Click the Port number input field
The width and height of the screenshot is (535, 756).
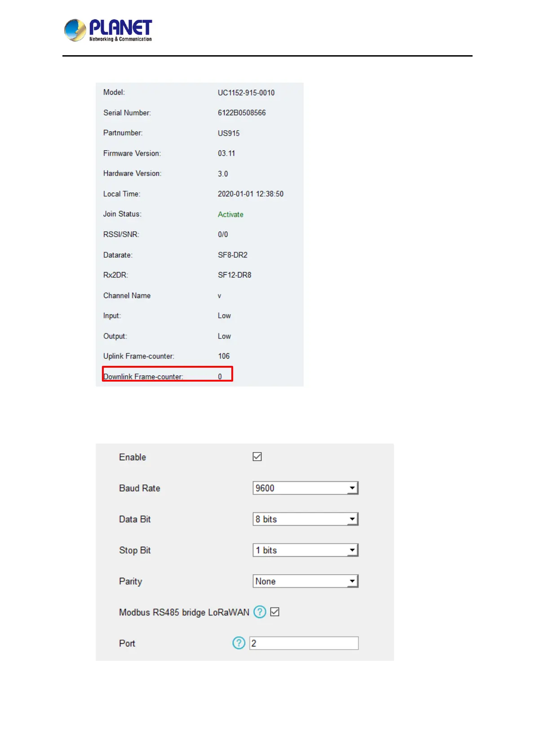click(304, 643)
